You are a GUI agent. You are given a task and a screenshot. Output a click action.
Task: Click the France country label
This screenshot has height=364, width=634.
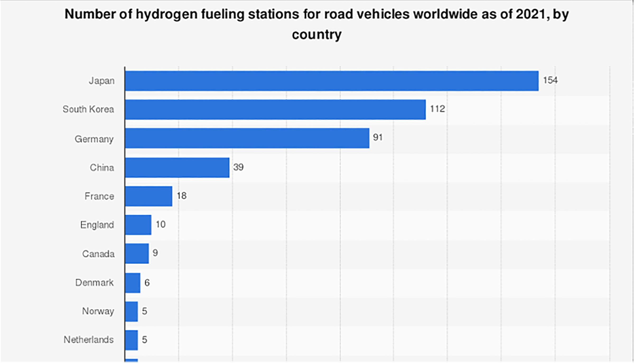point(99,196)
